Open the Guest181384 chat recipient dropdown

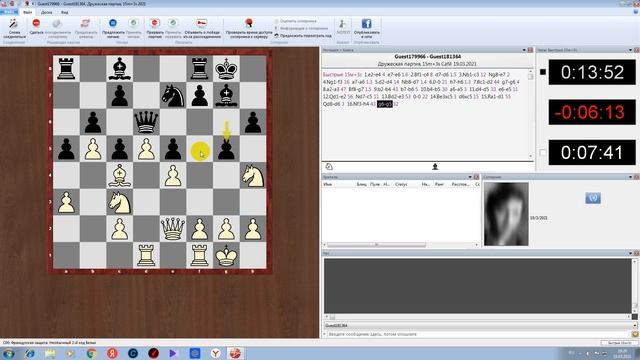pos(635,325)
